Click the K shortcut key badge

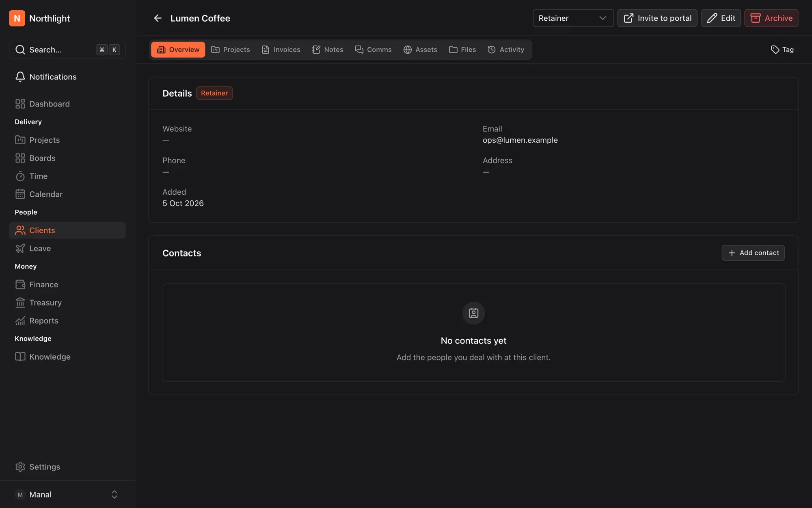tap(114, 50)
